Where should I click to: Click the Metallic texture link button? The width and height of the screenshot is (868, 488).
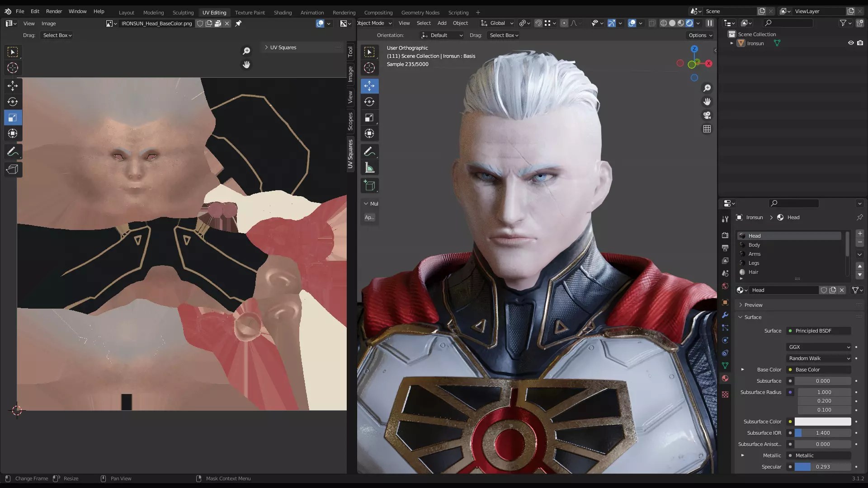point(819,455)
